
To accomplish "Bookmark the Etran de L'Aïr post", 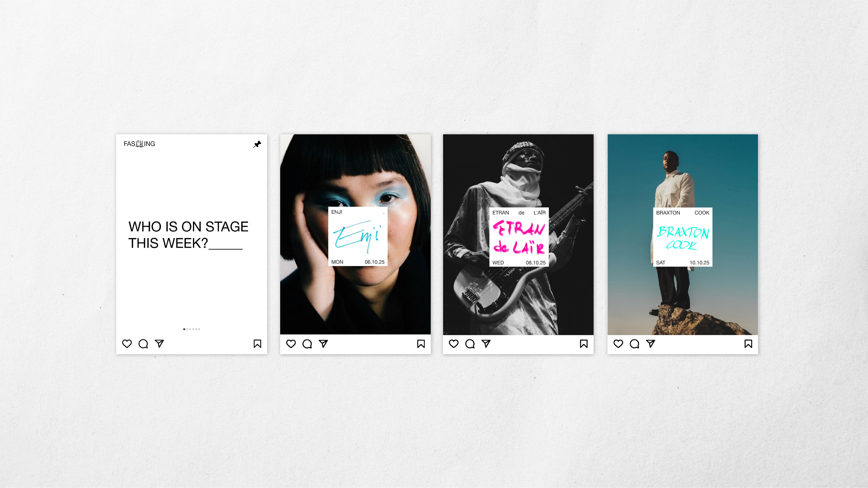I will (x=584, y=344).
